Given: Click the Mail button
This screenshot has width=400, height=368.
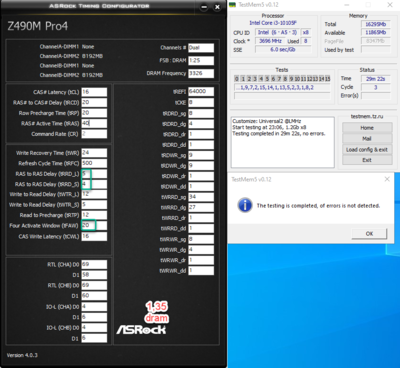Looking at the screenshot, I should 367,139.
